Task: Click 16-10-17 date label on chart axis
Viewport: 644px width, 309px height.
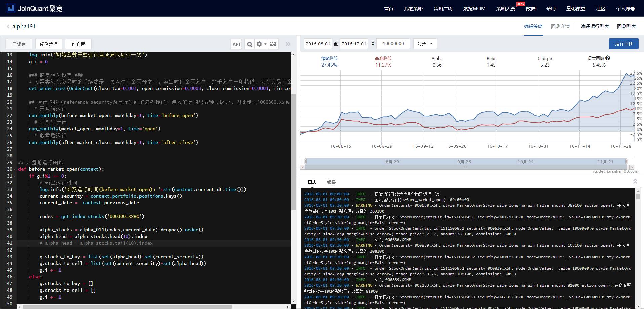Action: tap(497, 146)
